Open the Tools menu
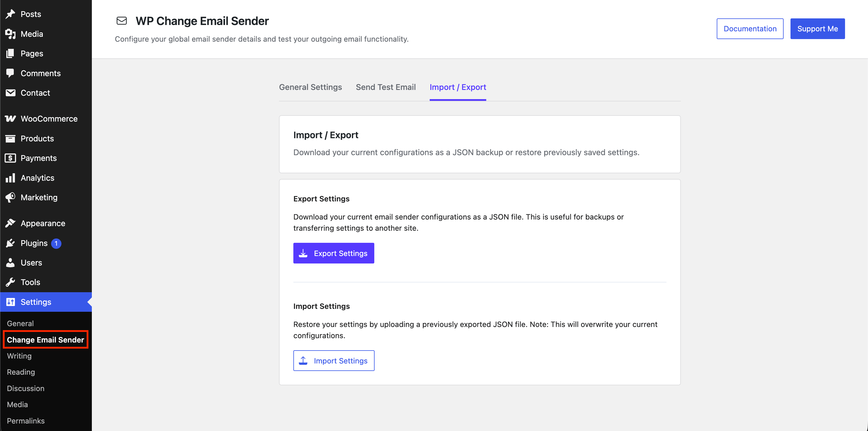The image size is (868, 431). tap(46, 282)
